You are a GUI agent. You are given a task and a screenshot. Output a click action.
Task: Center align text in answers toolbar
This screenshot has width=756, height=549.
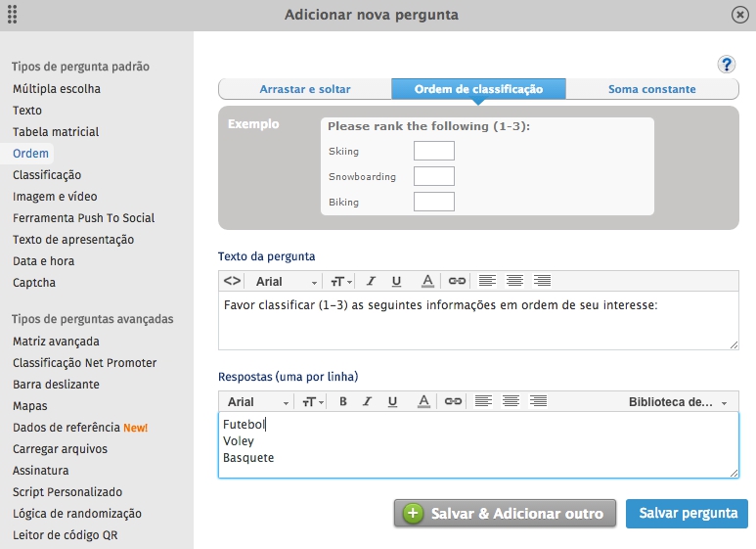coord(511,401)
